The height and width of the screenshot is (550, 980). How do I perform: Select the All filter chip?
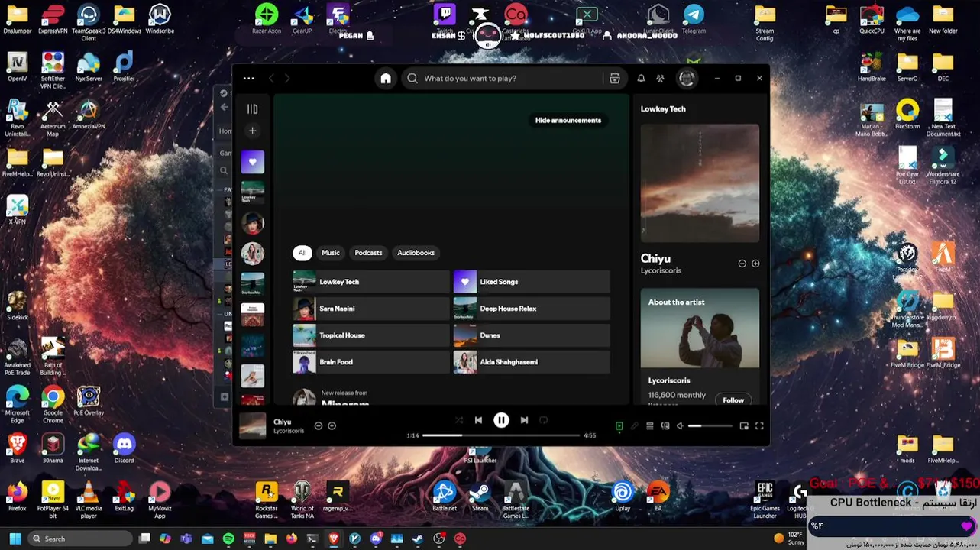point(302,253)
